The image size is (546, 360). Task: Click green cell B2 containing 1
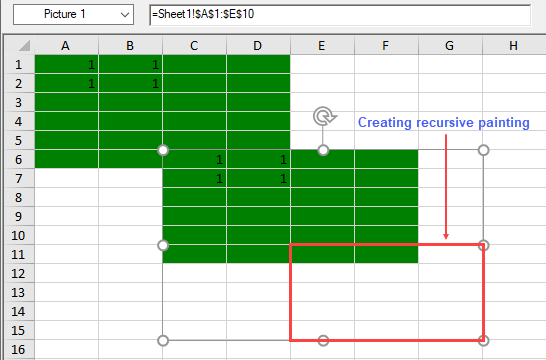pyautogui.click(x=131, y=84)
